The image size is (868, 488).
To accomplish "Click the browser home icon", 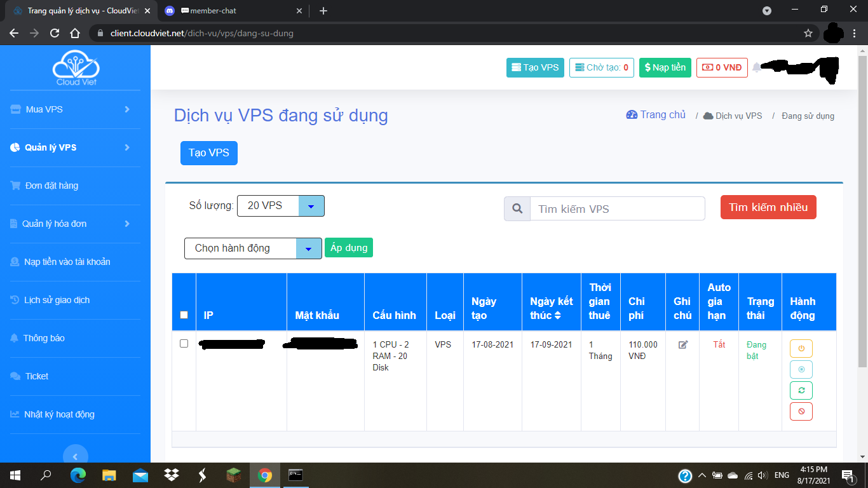I will 75,33.
